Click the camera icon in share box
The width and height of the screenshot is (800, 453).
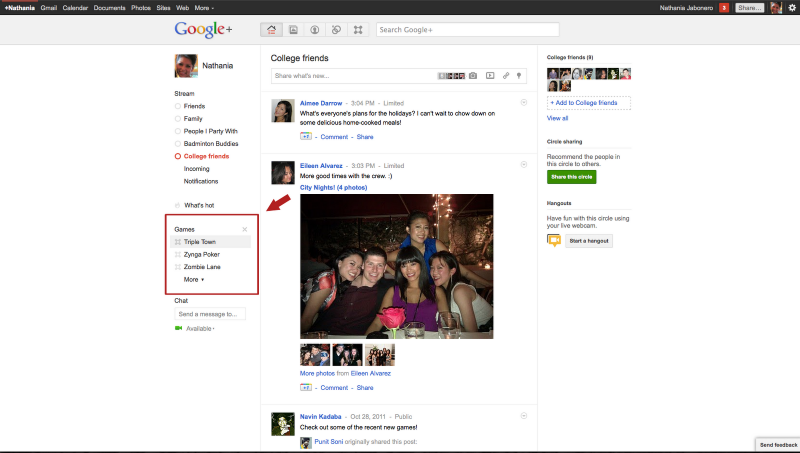pyautogui.click(x=473, y=75)
